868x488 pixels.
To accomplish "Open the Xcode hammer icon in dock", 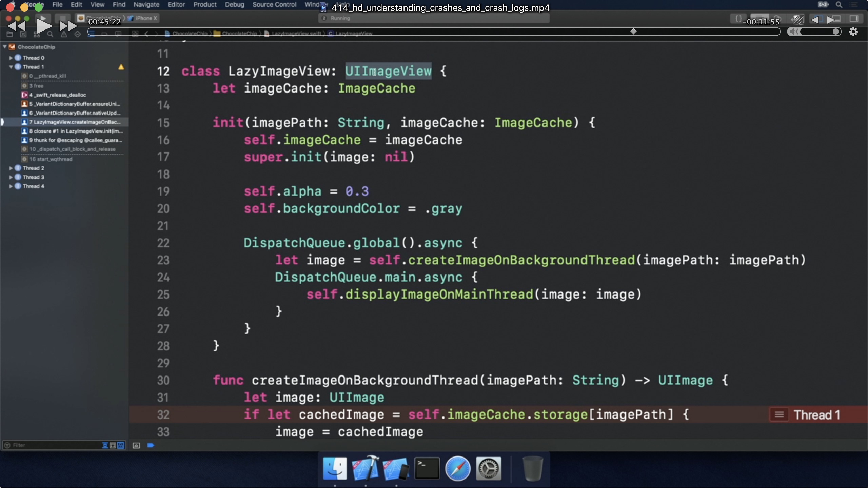I will click(365, 469).
